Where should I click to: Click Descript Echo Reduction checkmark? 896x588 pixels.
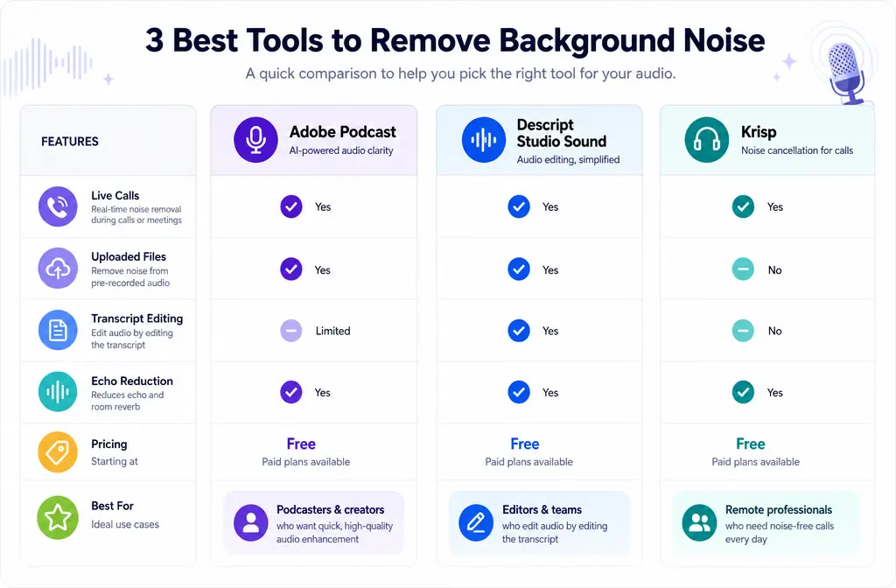point(519,392)
